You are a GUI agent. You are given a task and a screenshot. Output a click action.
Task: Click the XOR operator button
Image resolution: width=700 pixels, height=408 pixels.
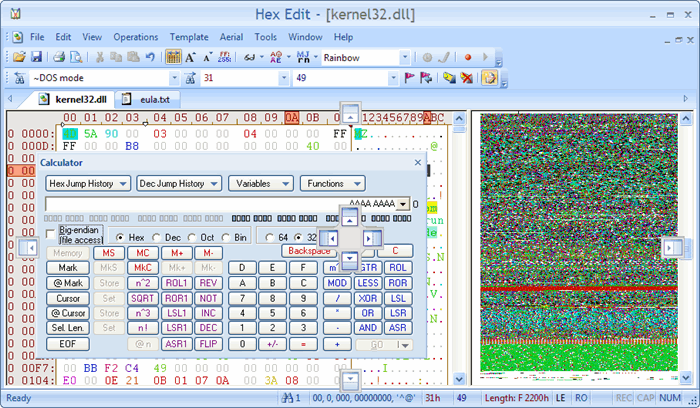pyautogui.click(x=368, y=298)
